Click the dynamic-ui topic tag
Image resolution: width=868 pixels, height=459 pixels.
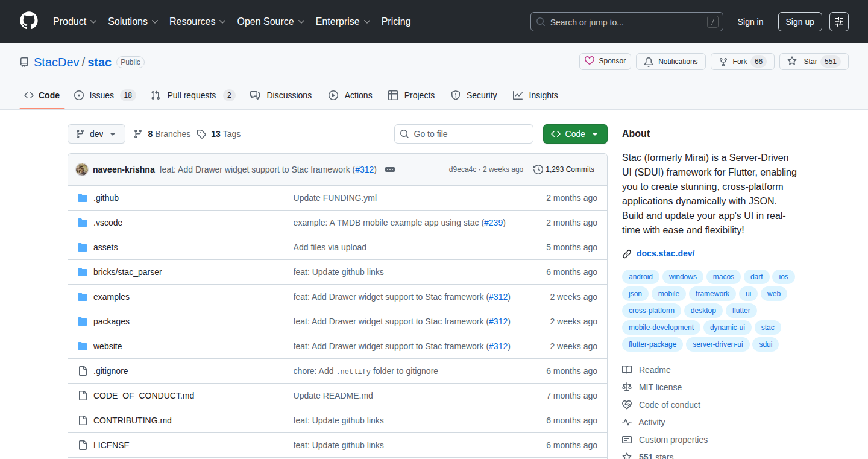coord(728,328)
